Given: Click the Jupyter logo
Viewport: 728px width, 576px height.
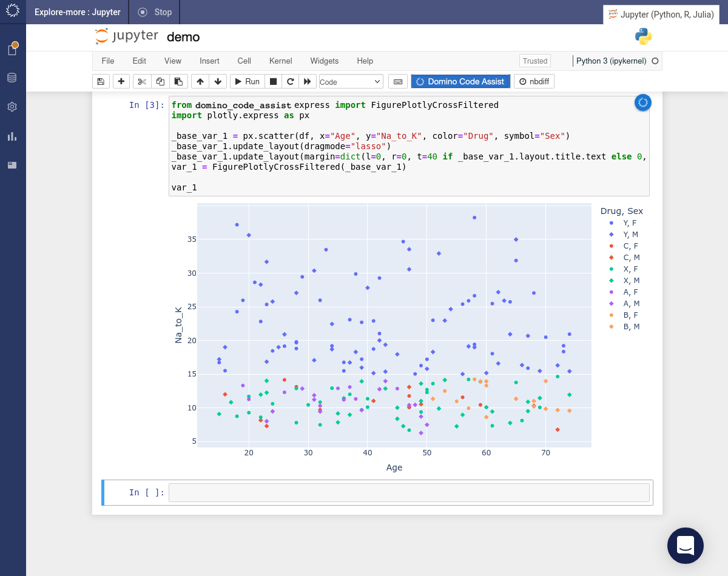Looking at the screenshot, I should (127, 36).
